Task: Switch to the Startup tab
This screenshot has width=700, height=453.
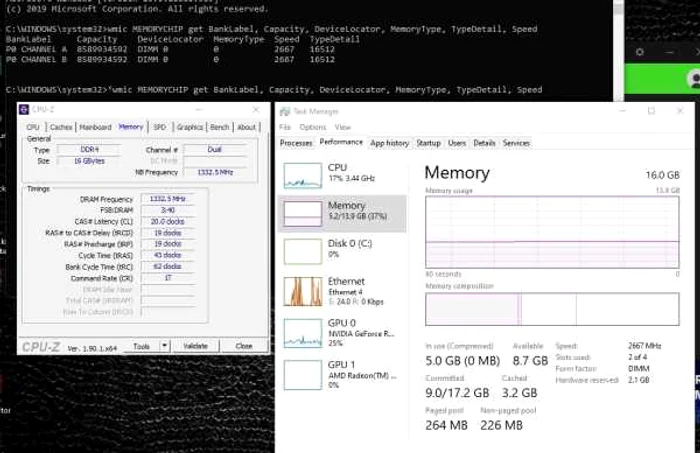Action: [x=429, y=143]
